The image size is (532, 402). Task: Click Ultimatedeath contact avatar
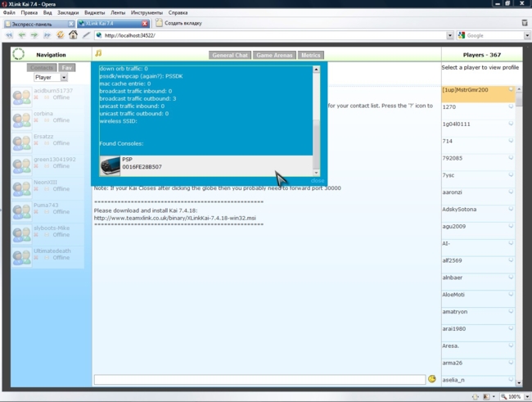[x=22, y=257]
